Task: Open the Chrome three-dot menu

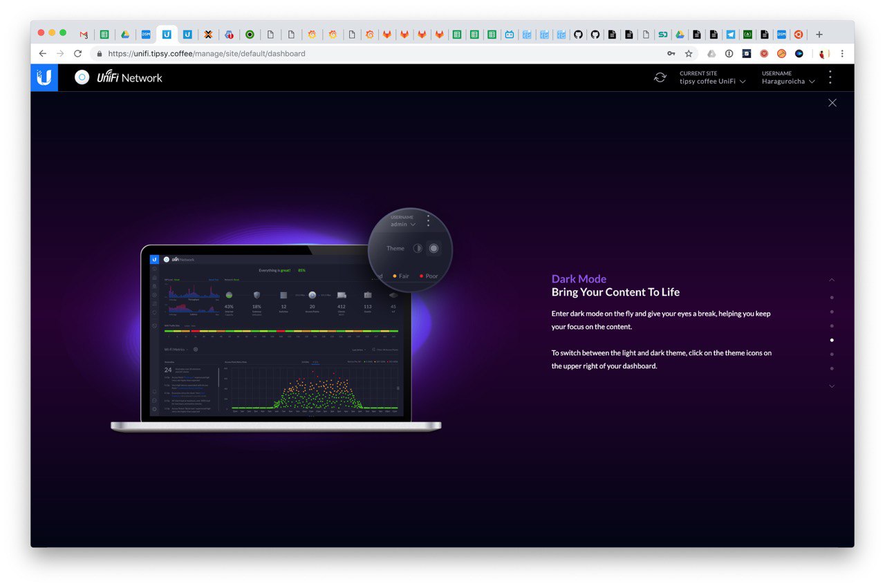Action: (x=842, y=53)
